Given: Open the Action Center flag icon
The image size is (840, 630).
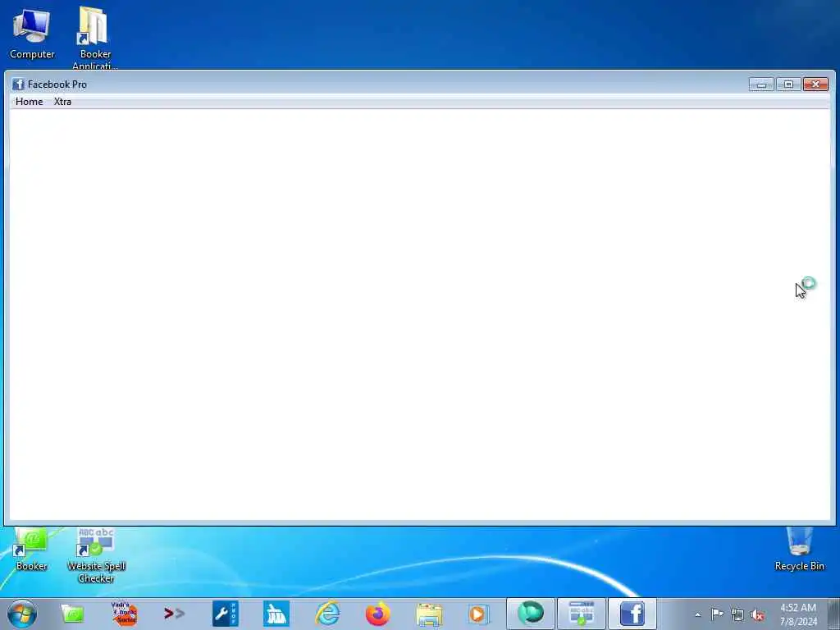Looking at the screenshot, I should click(x=717, y=614).
